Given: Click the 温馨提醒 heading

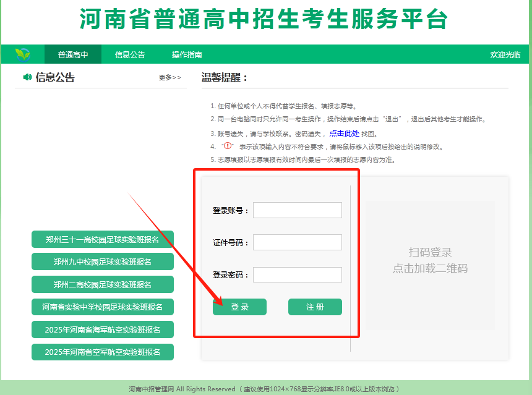Looking at the screenshot, I should [x=225, y=77].
